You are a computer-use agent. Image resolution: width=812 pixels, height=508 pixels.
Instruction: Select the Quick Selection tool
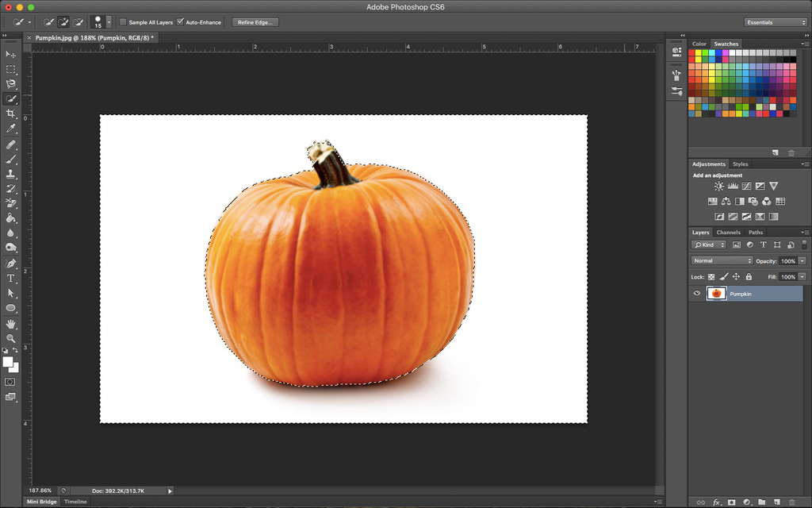pyautogui.click(x=11, y=99)
